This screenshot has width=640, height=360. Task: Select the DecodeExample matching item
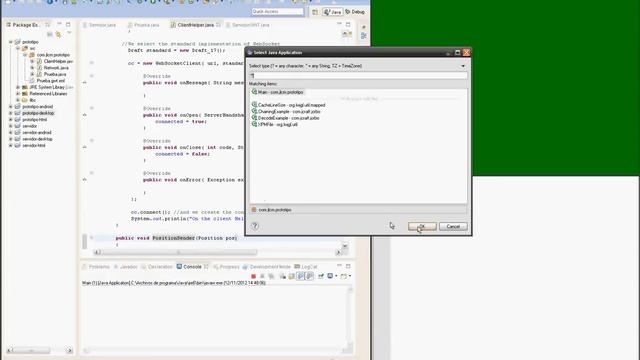click(x=285, y=118)
